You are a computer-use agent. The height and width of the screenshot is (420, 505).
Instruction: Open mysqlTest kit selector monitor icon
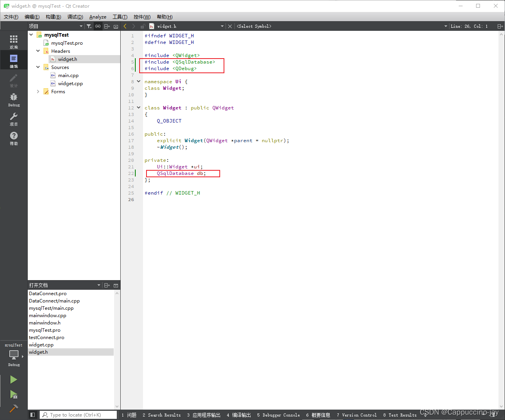pos(13,355)
